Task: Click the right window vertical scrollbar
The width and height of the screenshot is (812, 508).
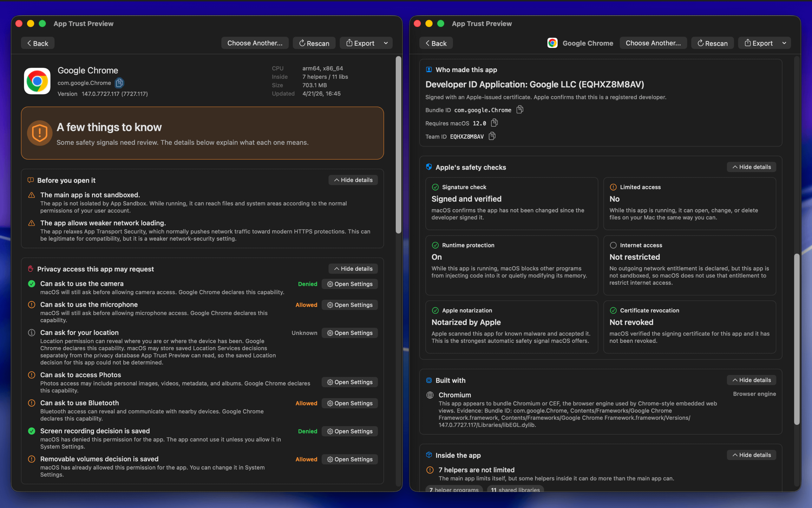Action: pyautogui.click(x=796, y=339)
